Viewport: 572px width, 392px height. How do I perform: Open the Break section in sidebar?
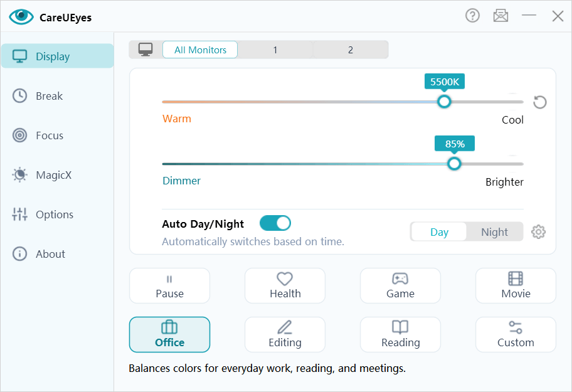(x=58, y=96)
